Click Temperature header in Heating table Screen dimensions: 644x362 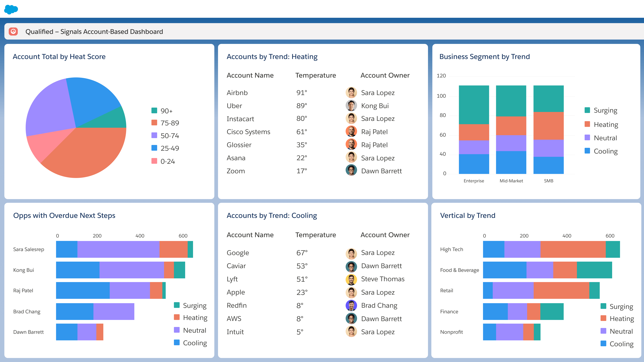click(x=315, y=75)
